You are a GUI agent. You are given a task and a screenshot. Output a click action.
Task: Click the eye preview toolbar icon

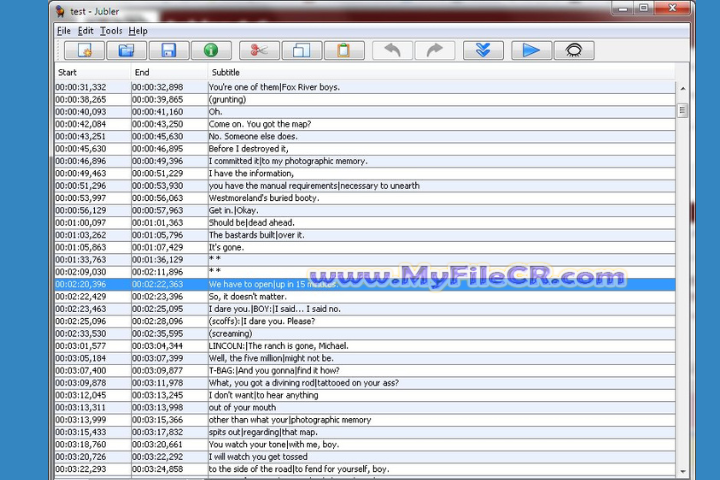(x=574, y=51)
